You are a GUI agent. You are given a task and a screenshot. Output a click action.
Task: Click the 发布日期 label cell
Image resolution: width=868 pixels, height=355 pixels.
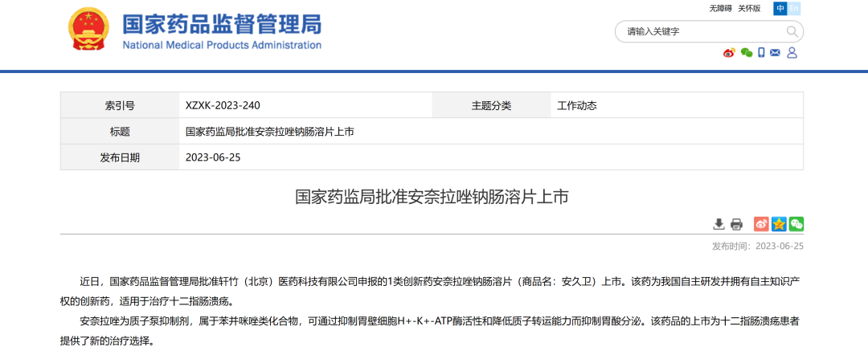coord(120,157)
